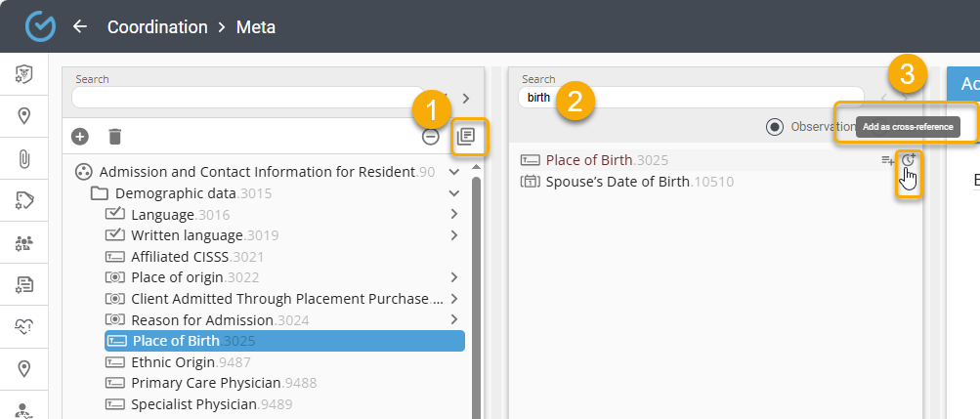Click Coordination breadcrumb link
Viewport: 980px width, 419px height.
coord(157,27)
